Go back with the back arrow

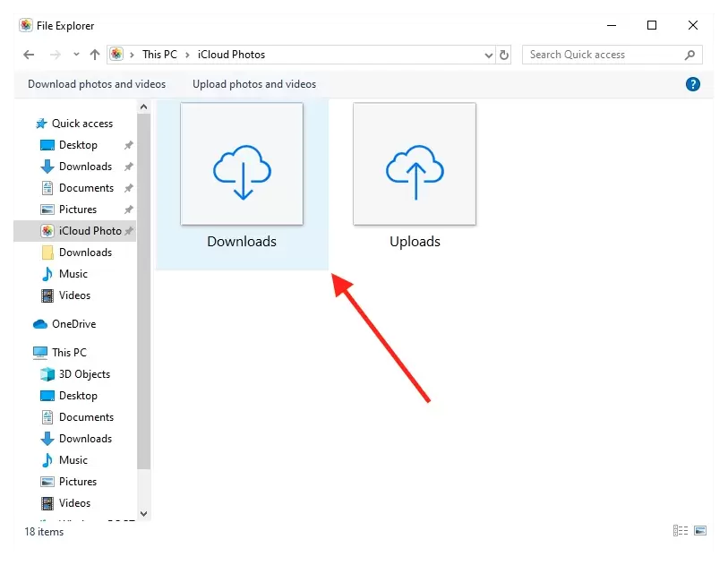(29, 55)
